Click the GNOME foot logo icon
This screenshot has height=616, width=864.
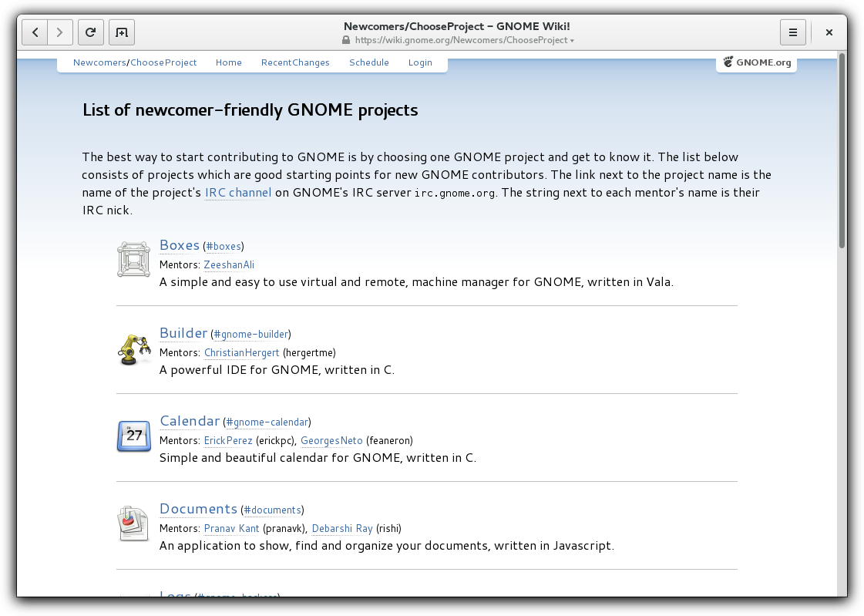point(728,62)
